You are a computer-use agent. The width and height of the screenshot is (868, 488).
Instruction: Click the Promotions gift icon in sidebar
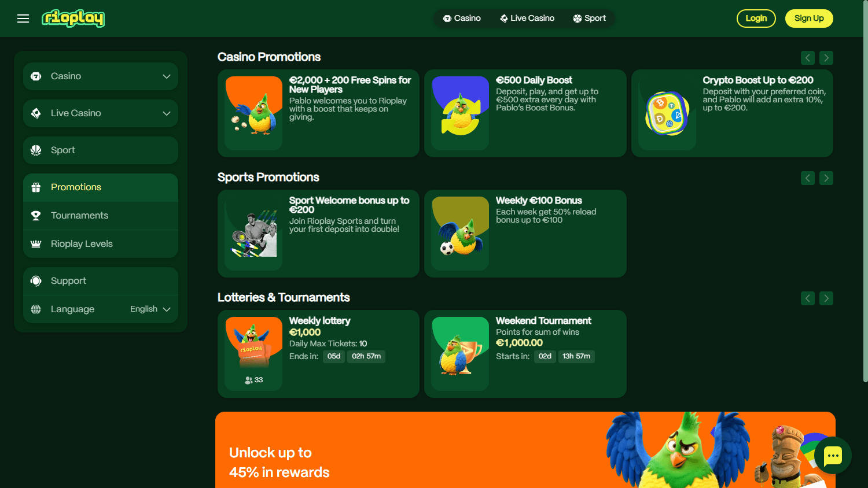(x=36, y=187)
